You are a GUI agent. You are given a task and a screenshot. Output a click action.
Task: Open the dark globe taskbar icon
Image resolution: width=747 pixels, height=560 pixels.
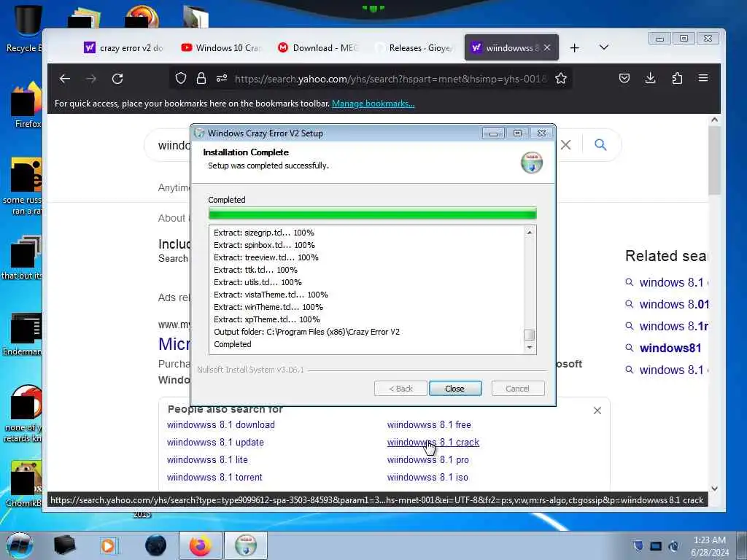(155, 545)
